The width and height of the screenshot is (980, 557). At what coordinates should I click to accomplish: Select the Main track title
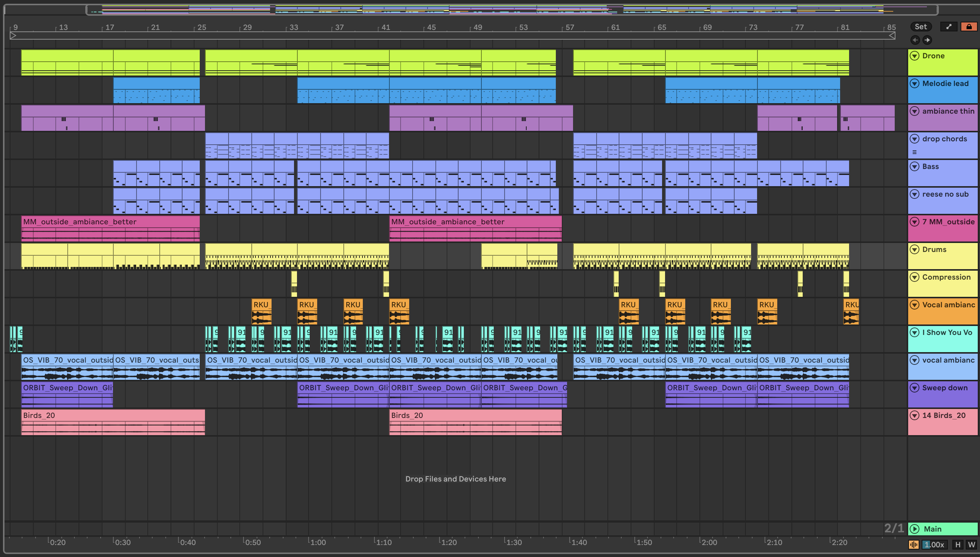pos(932,529)
